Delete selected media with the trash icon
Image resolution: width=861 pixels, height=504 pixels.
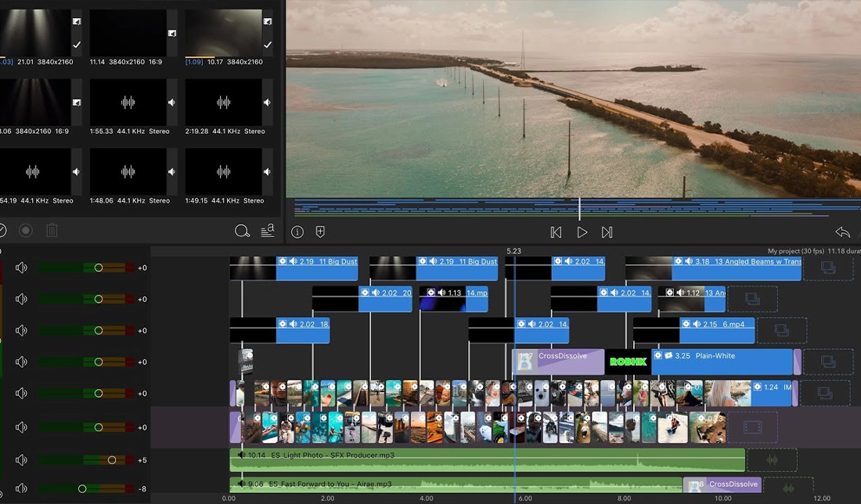coord(52,230)
